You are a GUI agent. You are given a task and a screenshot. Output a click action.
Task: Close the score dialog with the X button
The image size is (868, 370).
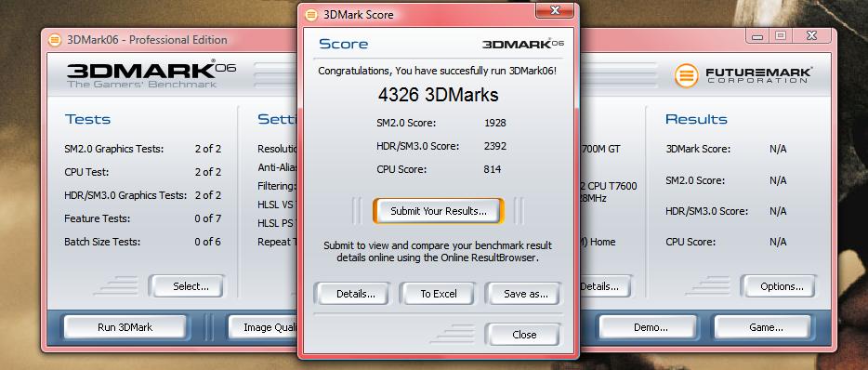(x=556, y=9)
